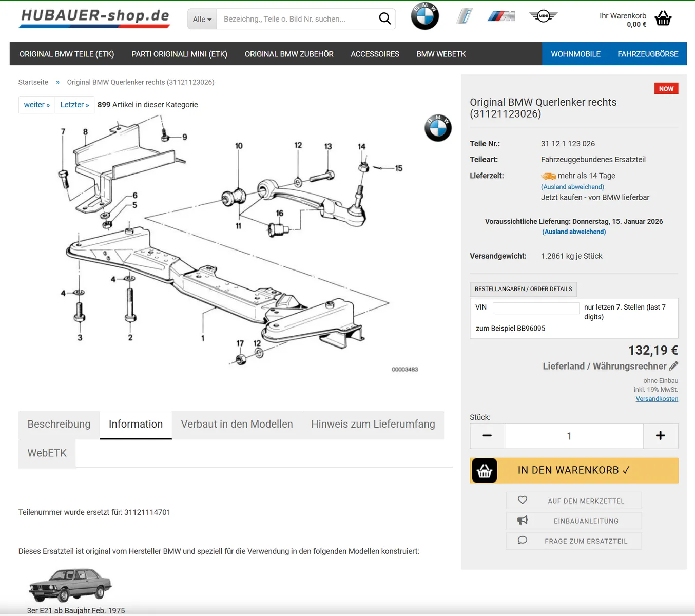This screenshot has height=616, width=695.
Task: Open the Beschreibung tab
Action: 59,425
